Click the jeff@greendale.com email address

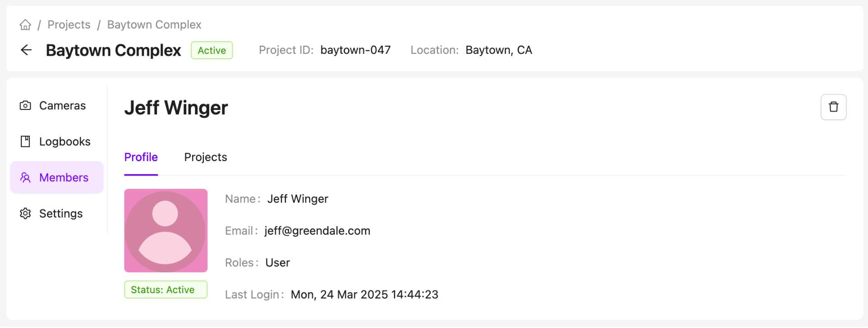317,231
